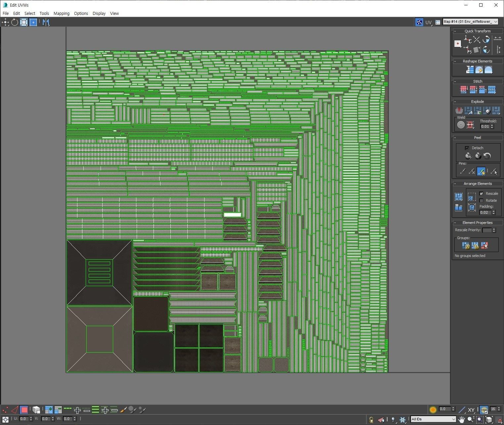
Task: Enable the Rotate checkbox
Action: click(x=481, y=200)
